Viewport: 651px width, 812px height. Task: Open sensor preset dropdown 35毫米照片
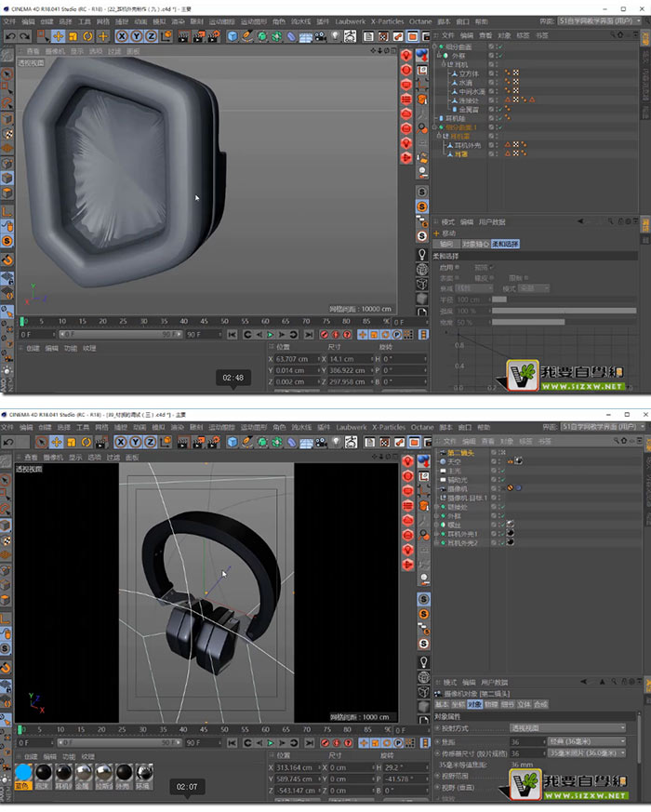click(x=587, y=753)
